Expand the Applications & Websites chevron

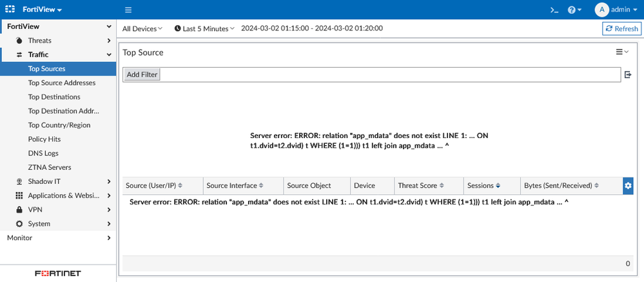109,196
